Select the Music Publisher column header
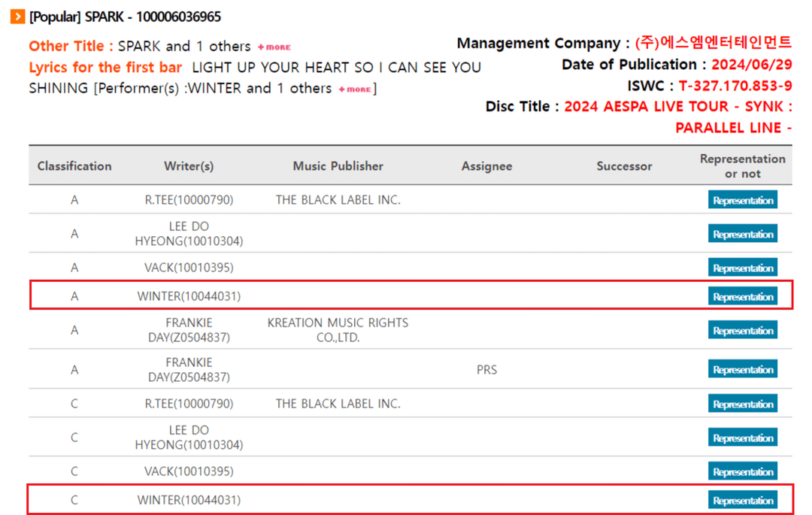This screenshot has height=515, width=812. (x=338, y=166)
